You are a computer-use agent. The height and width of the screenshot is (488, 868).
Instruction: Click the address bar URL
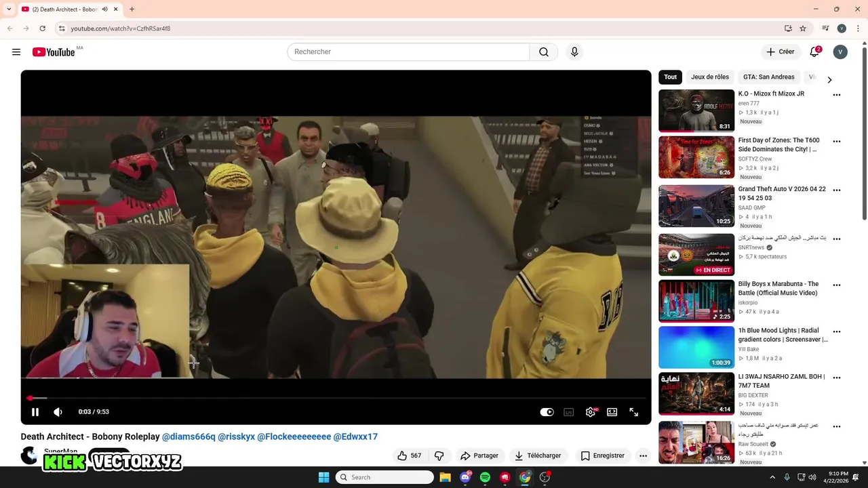(121, 28)
